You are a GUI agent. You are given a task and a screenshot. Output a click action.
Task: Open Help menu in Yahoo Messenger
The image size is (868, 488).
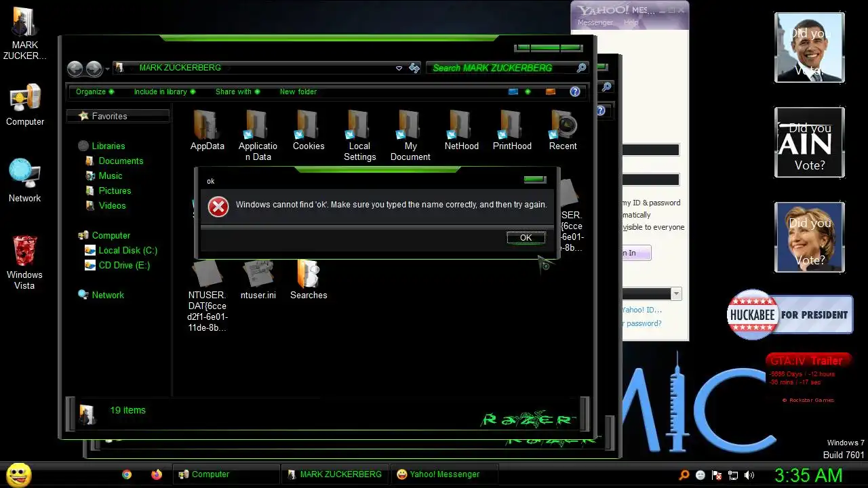[631, 22]
